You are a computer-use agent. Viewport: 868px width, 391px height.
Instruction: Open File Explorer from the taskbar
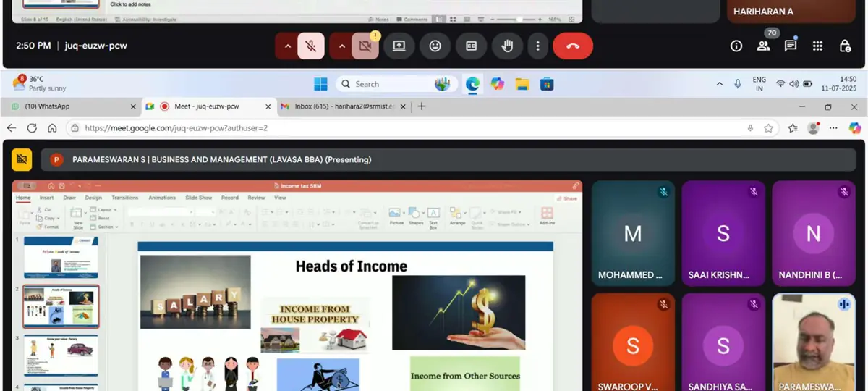point(522,84)
